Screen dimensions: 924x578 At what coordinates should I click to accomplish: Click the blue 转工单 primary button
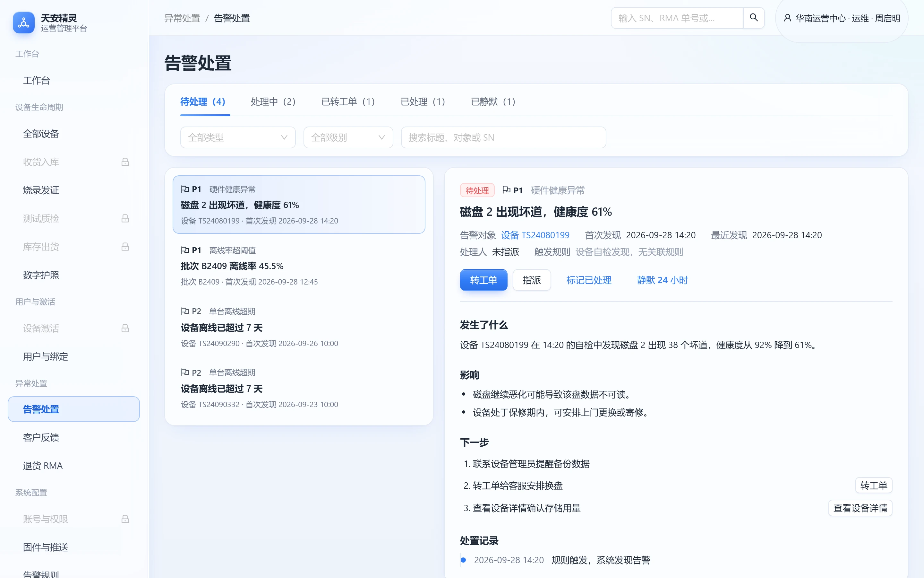coord(484,280)
